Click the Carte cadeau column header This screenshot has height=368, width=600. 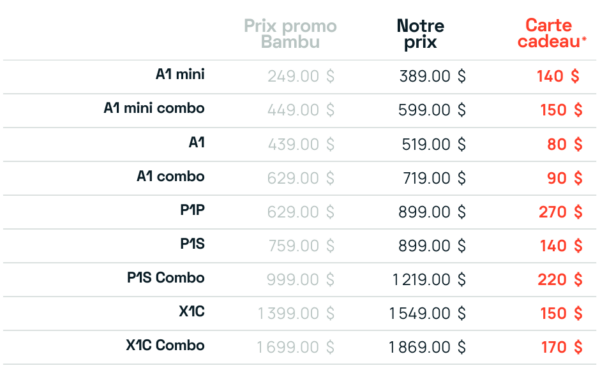[x=552, y=34]
